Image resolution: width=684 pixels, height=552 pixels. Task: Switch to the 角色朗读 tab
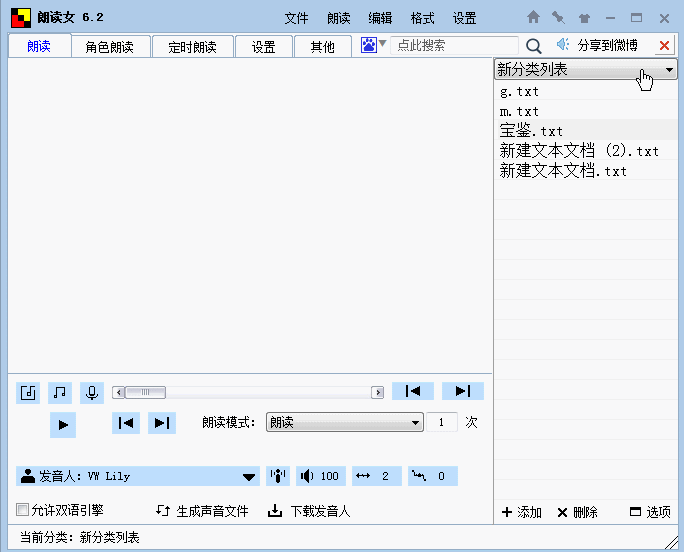click(109, 47)
